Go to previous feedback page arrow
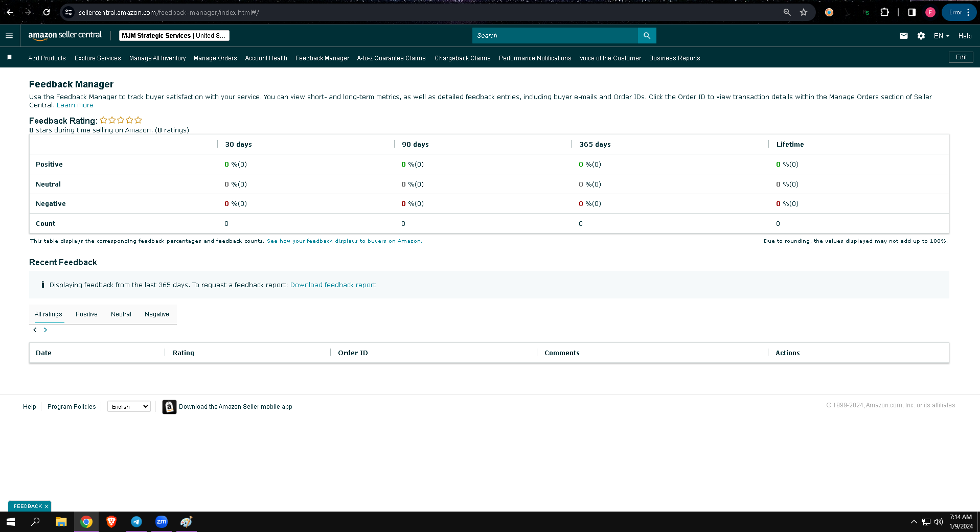 pos(35,330)
